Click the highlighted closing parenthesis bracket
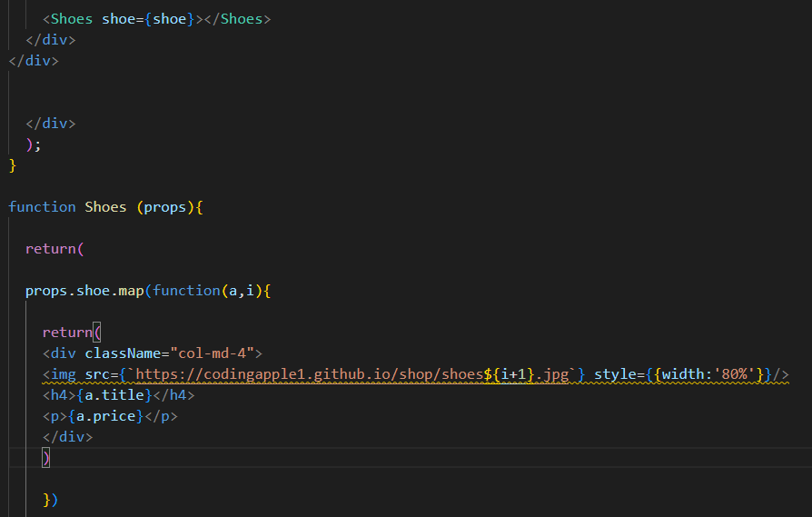 (x=45, y=458)
